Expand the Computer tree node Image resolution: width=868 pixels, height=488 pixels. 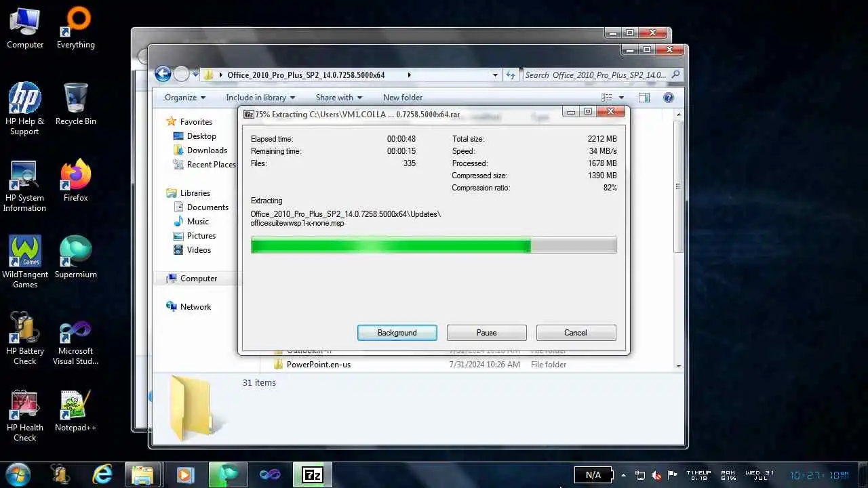(x=191, y=279)
